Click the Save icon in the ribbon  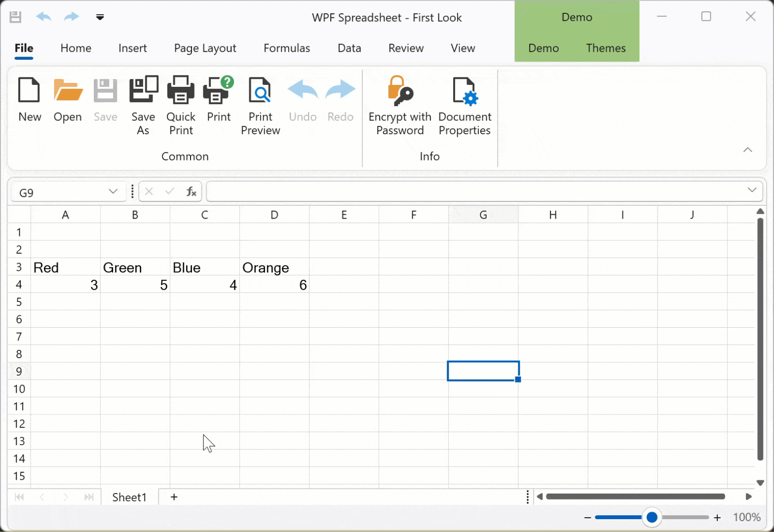tap(105, 90)
